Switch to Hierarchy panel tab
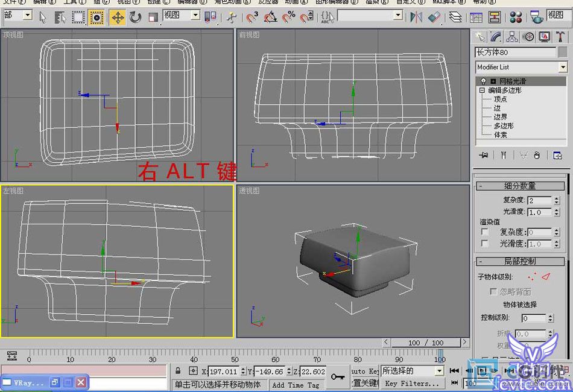 512,37
